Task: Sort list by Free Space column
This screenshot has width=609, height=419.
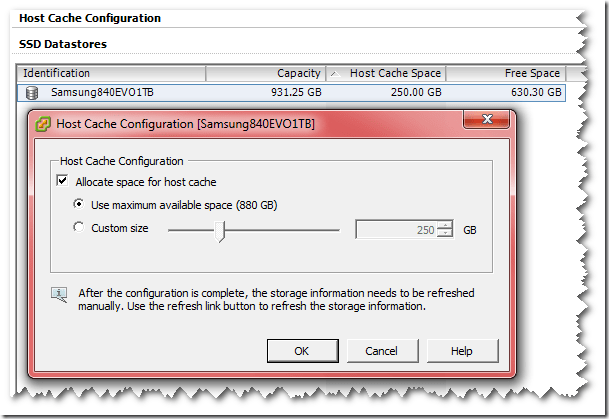Action: point(505,73)
